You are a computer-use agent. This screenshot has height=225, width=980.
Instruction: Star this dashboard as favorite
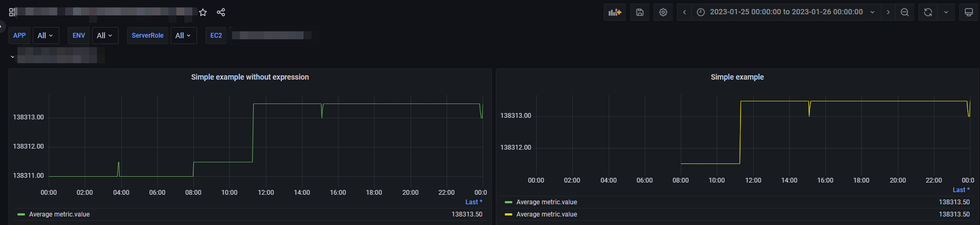pyautogui.click(x=203, y=12)
